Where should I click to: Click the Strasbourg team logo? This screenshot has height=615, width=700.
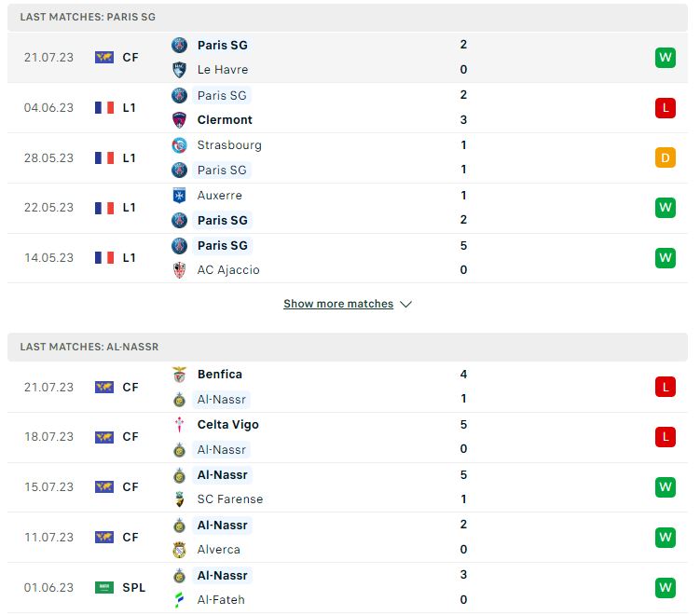click(x=179, y=145)
